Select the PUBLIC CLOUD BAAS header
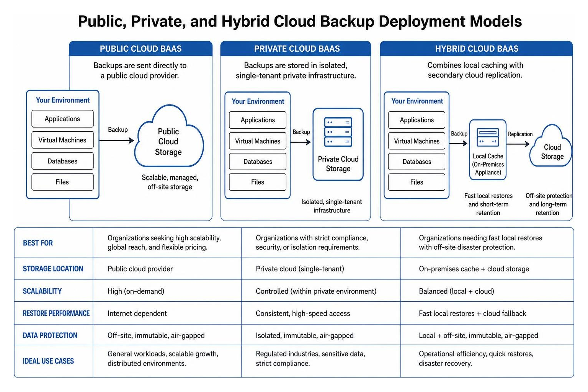 (140, 49)
